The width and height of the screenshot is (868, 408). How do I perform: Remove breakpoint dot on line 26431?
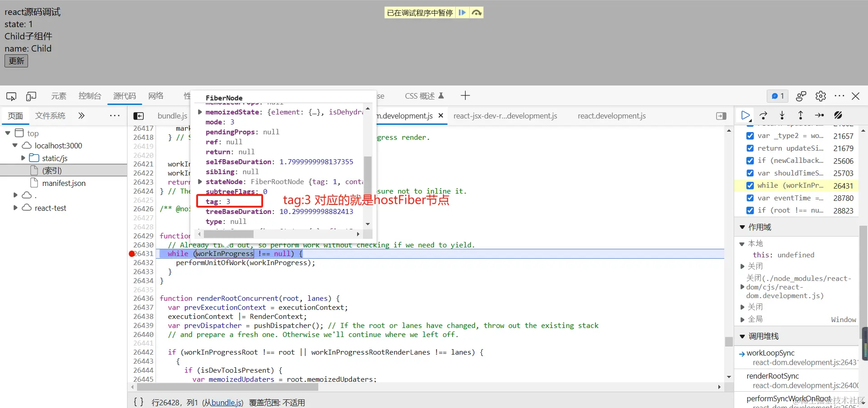[x=132, y=254]
